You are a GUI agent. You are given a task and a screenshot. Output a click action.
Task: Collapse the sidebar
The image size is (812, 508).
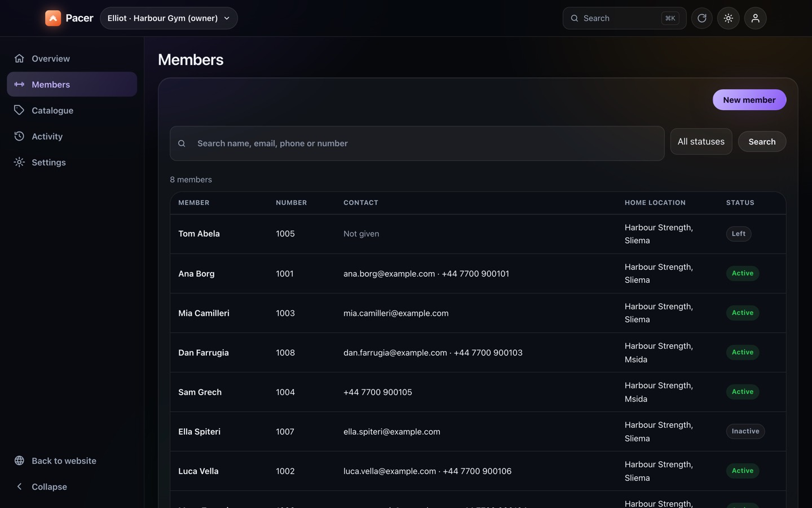(72, 487)
